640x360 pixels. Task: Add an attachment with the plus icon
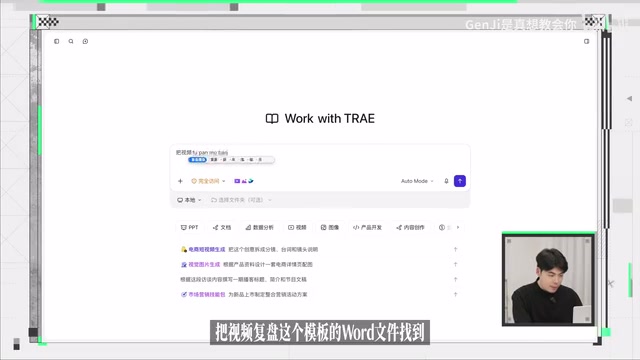click(180, 181)
